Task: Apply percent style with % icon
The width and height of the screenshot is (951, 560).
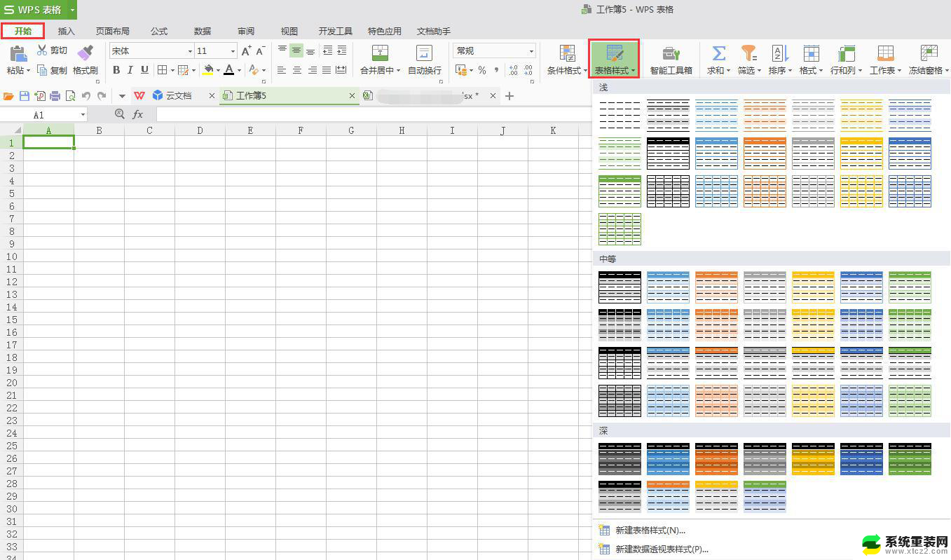Action: [x=482, y=70]
